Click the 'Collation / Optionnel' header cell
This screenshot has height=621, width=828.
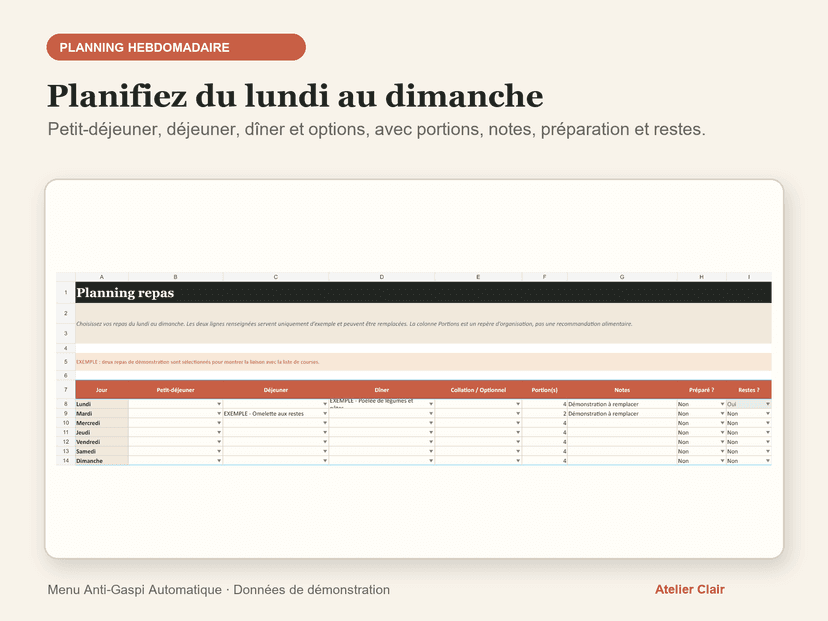(x=478, y=390)
